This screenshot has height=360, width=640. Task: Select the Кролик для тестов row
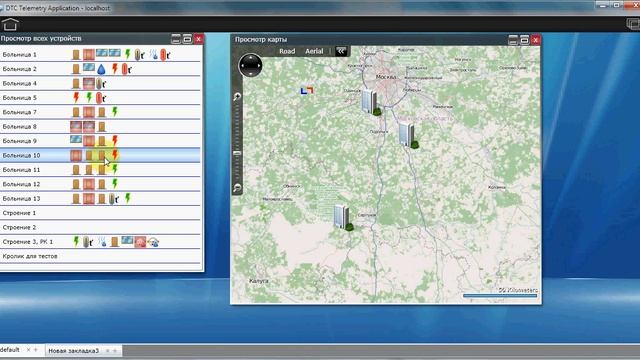tap(100, 256)
